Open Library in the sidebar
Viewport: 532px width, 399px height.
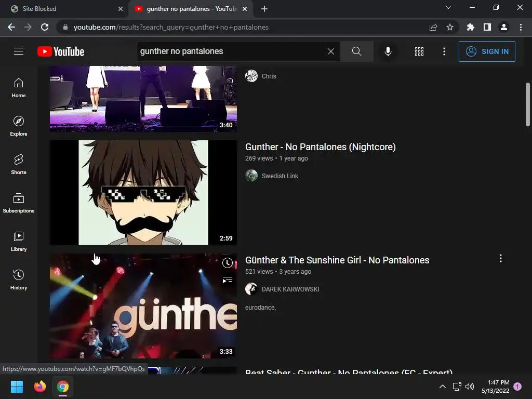click(19, 241)
